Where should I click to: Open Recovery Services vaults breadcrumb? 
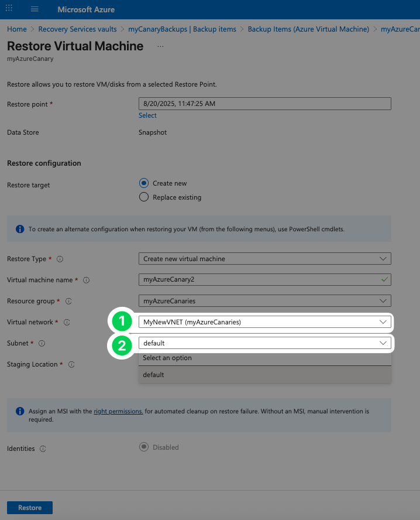coord(78,29)
